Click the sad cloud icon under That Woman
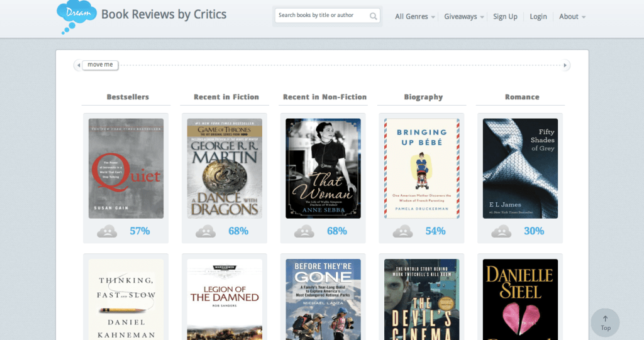Image resolution: width=644 pixels, height=340 pixels. 304,231
